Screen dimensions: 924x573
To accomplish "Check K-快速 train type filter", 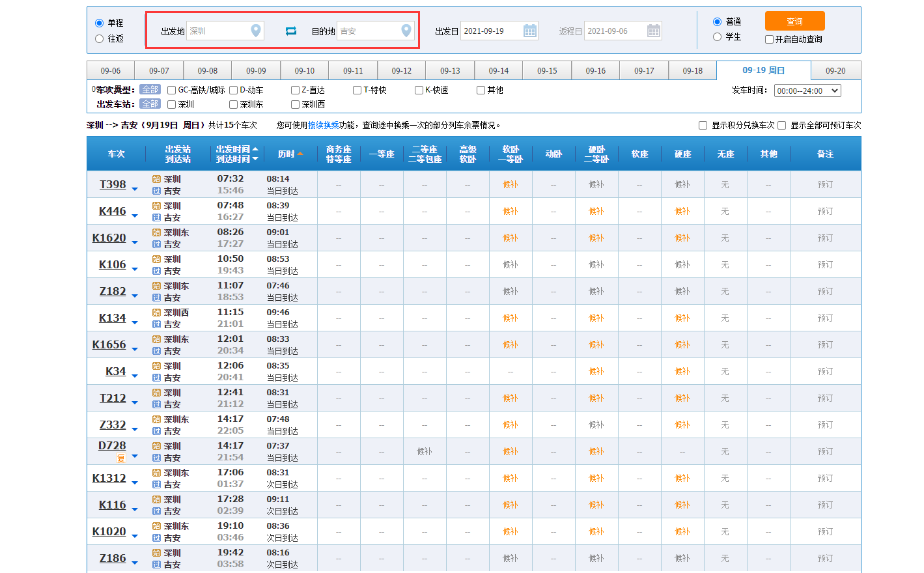I will click(419, 90).
